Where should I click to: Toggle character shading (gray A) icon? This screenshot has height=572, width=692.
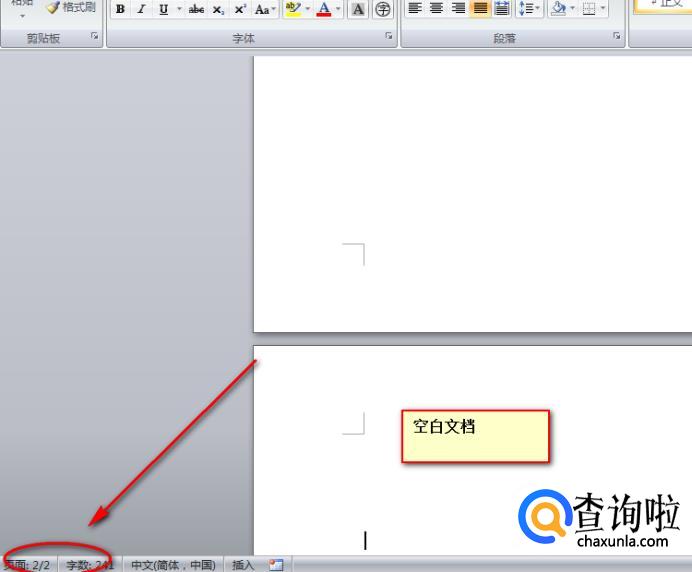[x=358, y=9]
